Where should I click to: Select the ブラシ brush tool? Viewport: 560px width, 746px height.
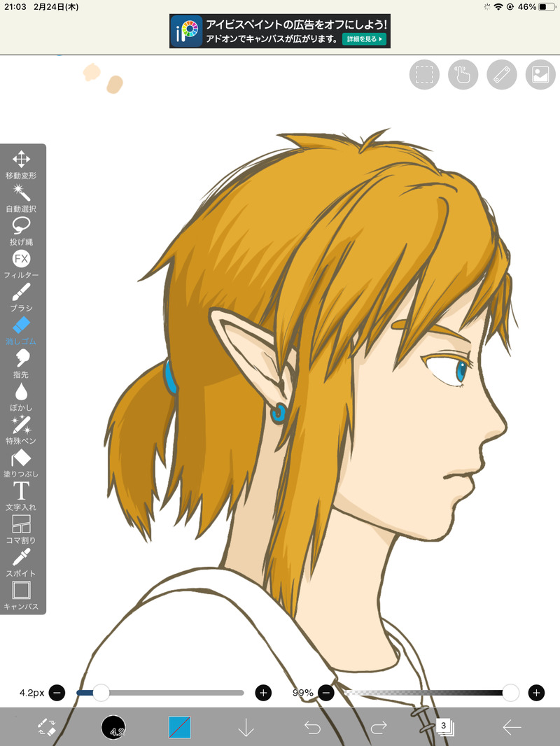21,297
